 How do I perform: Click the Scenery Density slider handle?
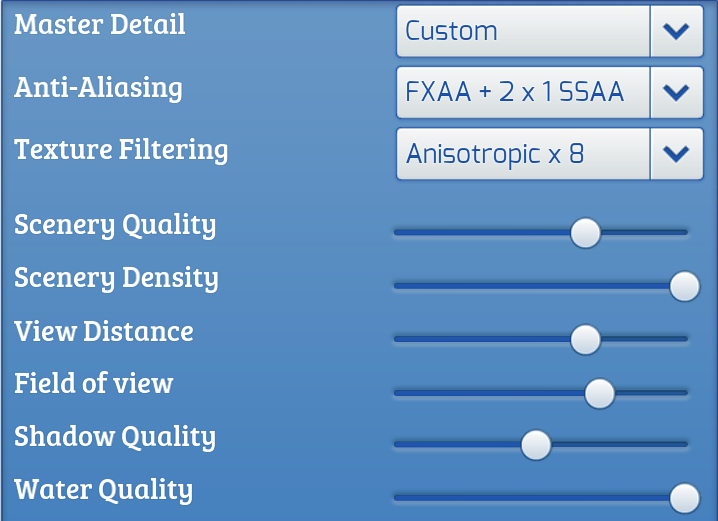click(684, 286)
